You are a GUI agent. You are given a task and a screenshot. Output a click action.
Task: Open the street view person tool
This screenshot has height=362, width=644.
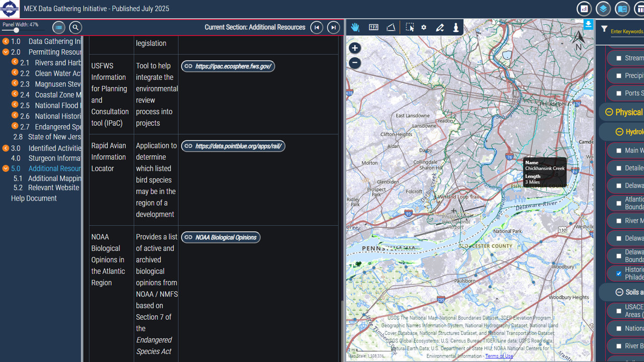pyautogui.click(x=456, y=28)
